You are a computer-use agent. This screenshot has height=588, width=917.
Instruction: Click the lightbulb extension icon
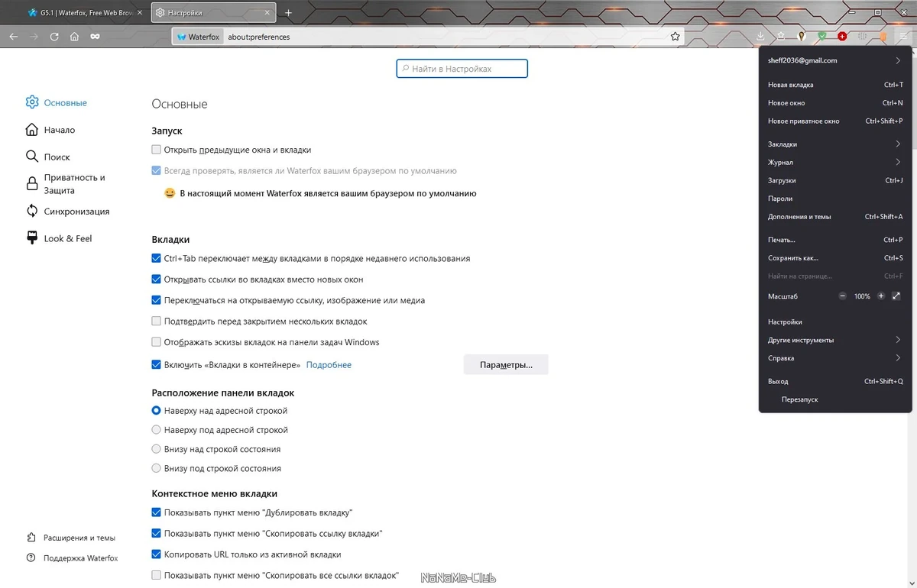tap(802, 36)
